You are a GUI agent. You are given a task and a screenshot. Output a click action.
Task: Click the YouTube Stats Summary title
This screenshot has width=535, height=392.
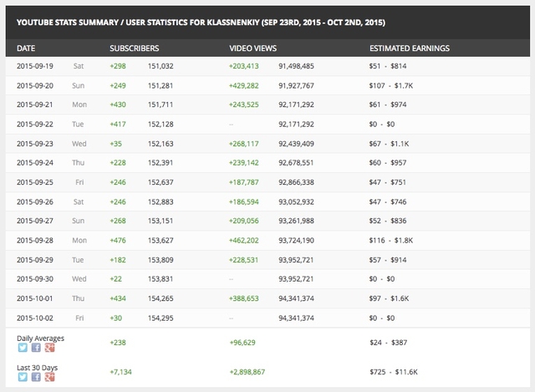pyautogui.click(x=201, y=23)
